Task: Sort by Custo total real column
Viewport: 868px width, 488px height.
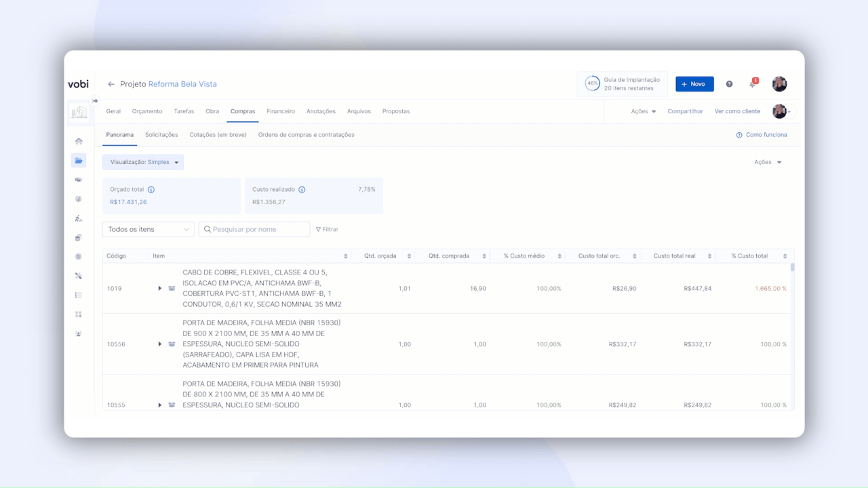Action: pyautogui.click(x=709, y=256)
